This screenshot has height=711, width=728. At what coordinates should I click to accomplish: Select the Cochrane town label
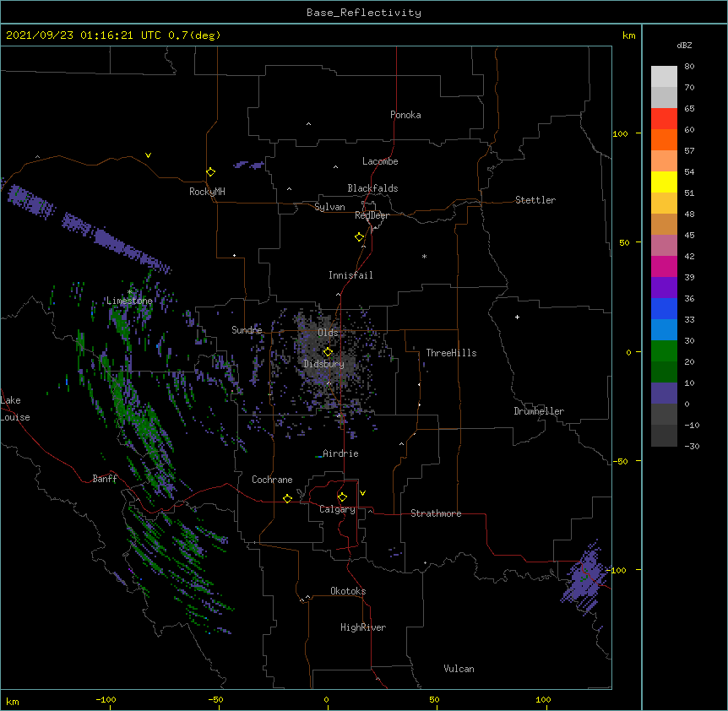[x=272, y=480]
